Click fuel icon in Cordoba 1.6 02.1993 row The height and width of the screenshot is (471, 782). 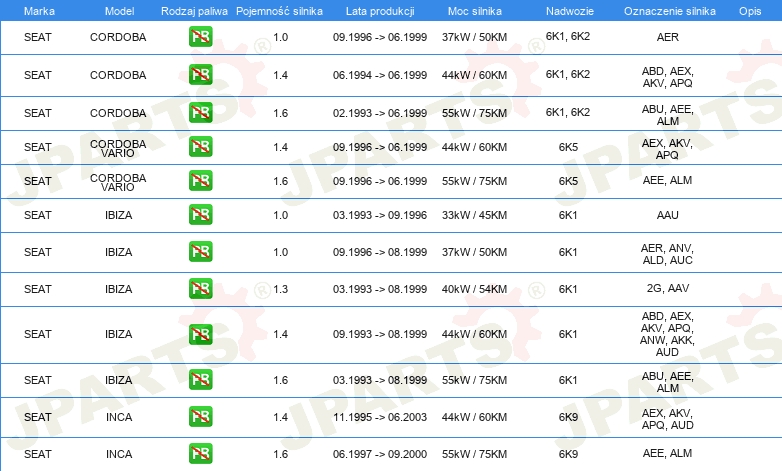[x=200, y=113]
